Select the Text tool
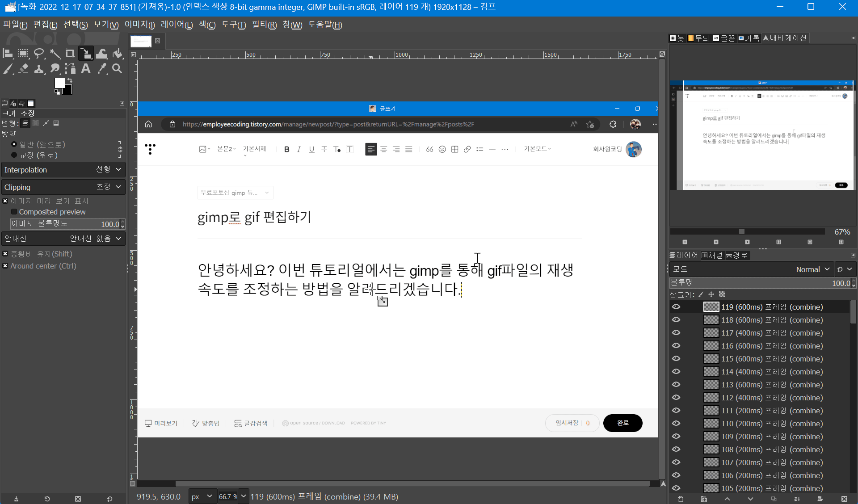Viewport: 858px width, 504px height. click(x=86, y=68)
